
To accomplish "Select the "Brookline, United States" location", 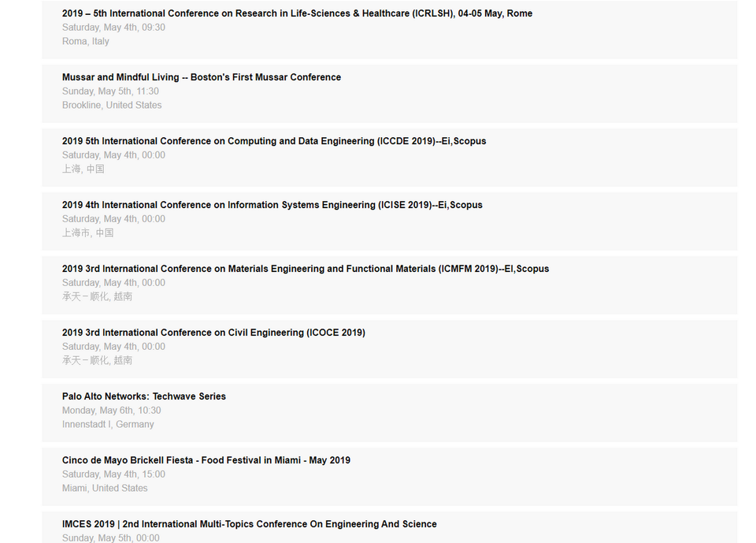I will coord(112,105).
